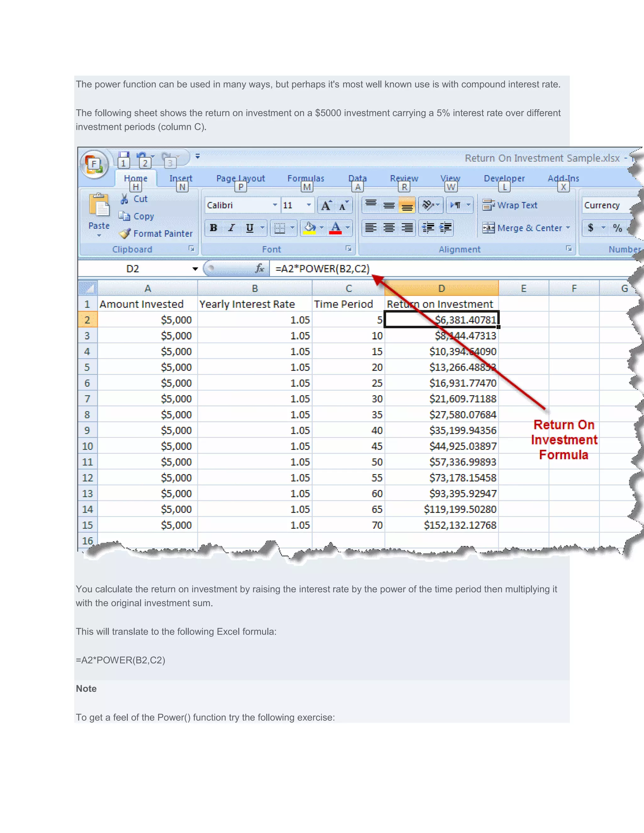Switch to the Home ribbon tab
This screenshot has height=833, width=644.
point(136,178)
